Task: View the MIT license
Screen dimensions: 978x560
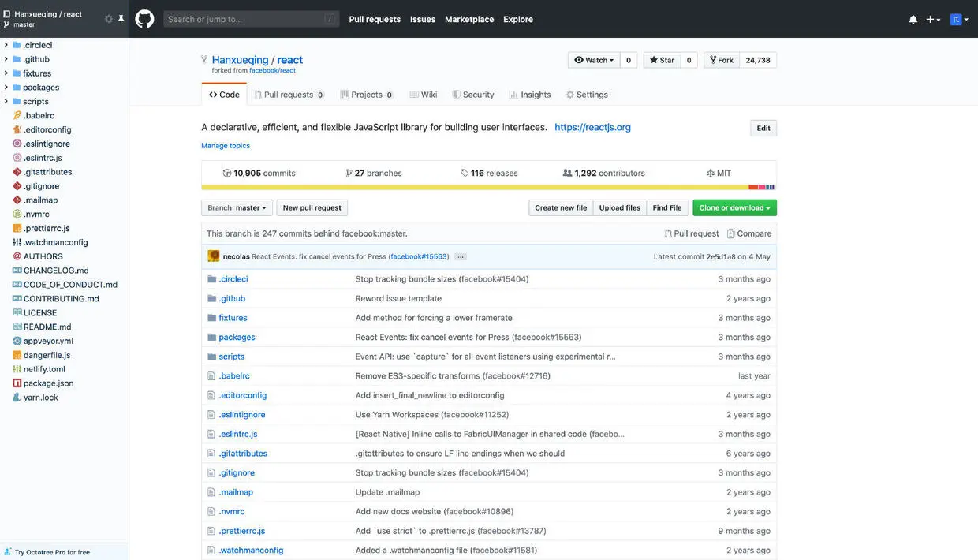Action: click(719, 173)
